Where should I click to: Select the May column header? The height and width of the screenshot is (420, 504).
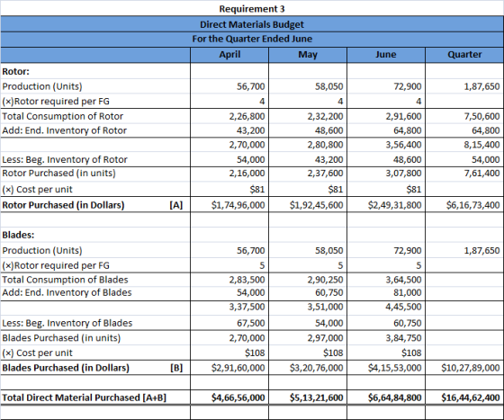(308, 55)
